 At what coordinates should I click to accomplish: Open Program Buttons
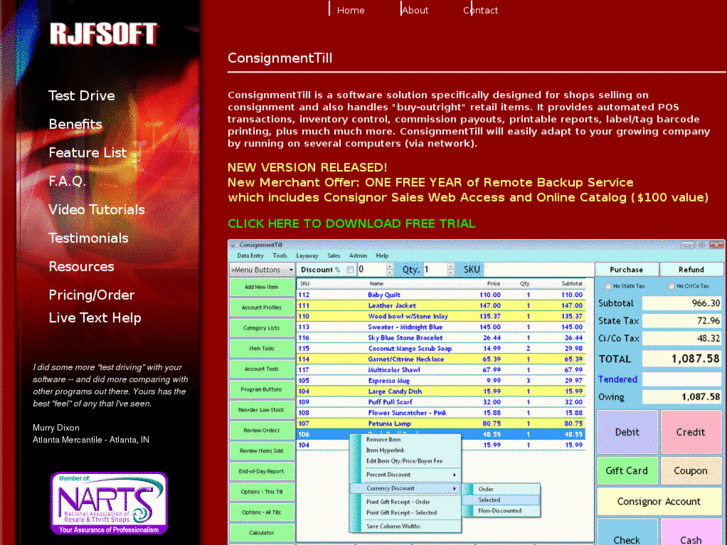(x=261, y=390)
